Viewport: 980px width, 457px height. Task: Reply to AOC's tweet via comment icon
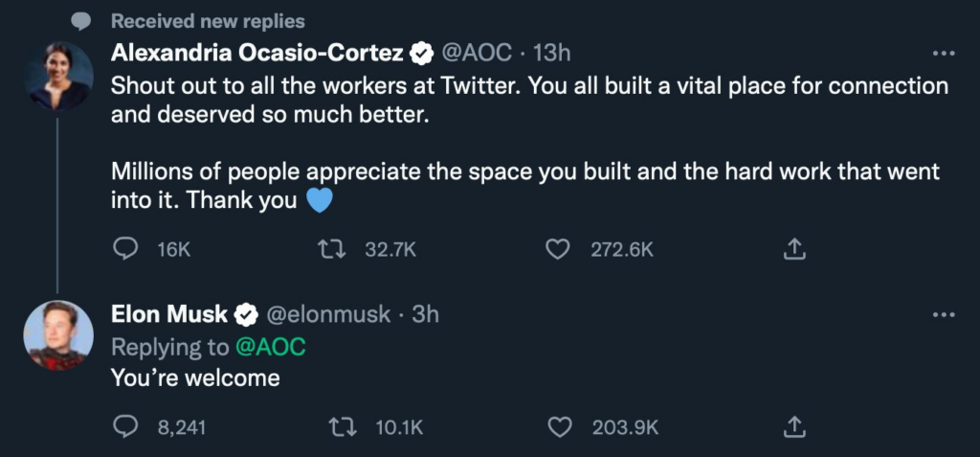point(126,249)
